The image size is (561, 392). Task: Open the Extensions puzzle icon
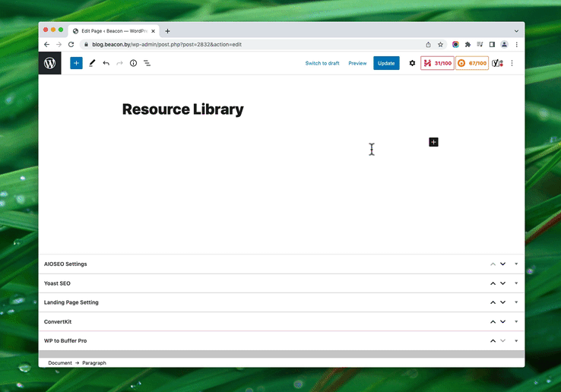tap(467, 44)
